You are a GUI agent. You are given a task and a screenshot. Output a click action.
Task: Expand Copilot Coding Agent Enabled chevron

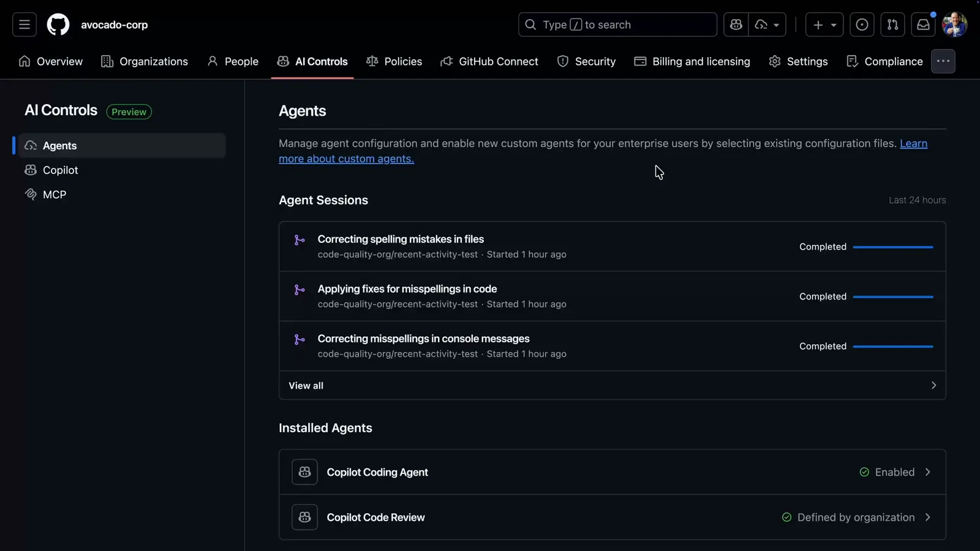928,472
